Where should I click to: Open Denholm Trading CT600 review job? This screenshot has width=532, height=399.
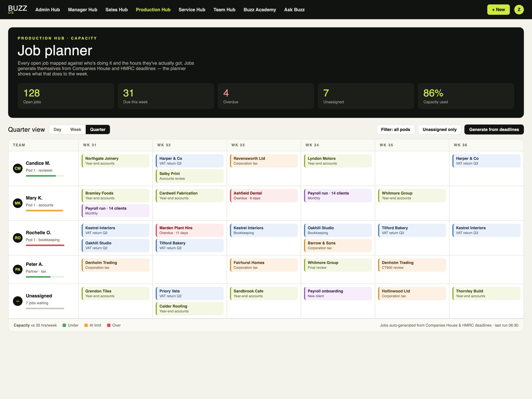(412, 265)
